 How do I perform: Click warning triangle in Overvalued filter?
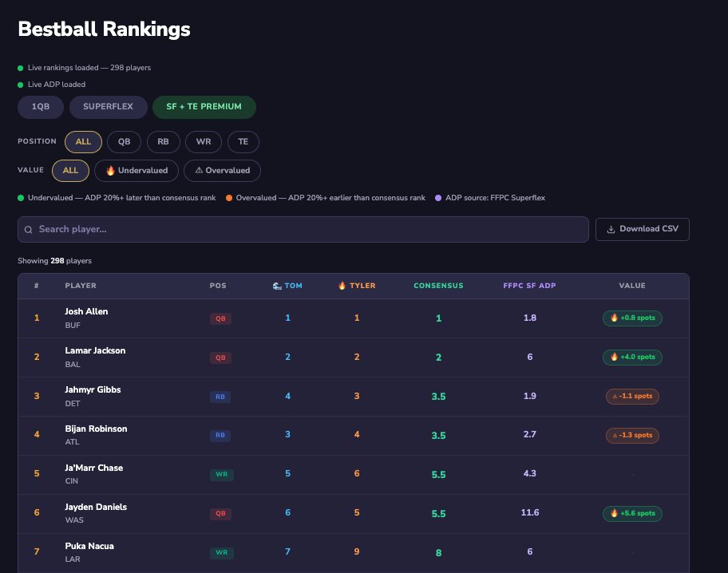click(x=199, y=171)
